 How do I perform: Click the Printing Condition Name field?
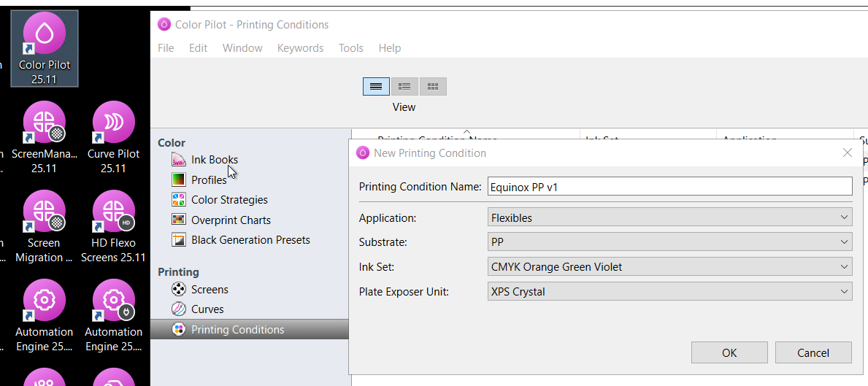(x=670, y=187)
